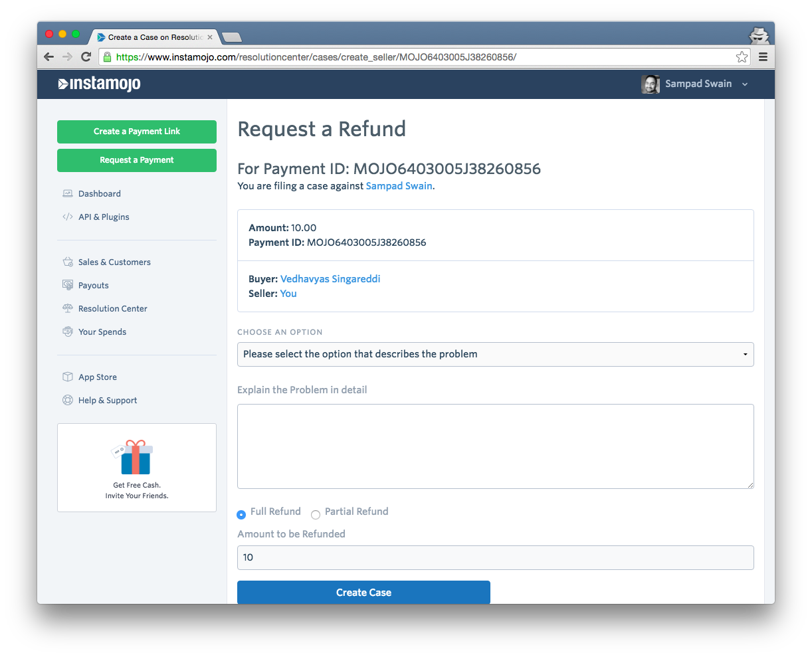812x657 pixels.
Task: Click the Dashboard icon in sidebar
Action: (68, 193)
